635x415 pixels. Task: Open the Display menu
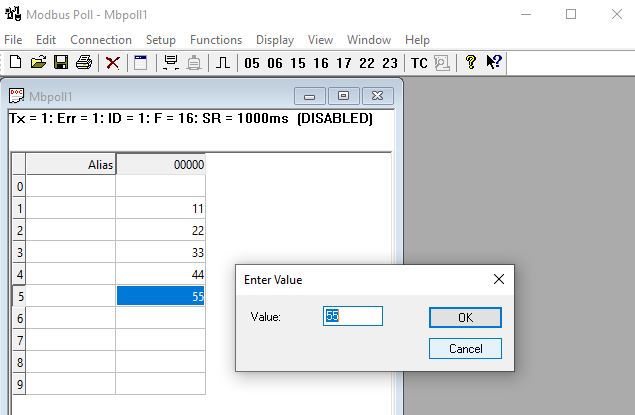(x=275, y=40)
